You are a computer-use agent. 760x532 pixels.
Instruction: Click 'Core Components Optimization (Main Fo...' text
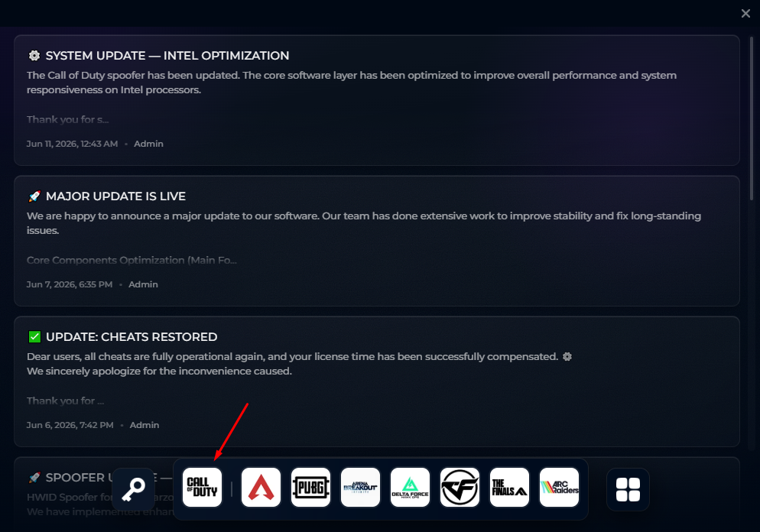click(x=132, y=260)
